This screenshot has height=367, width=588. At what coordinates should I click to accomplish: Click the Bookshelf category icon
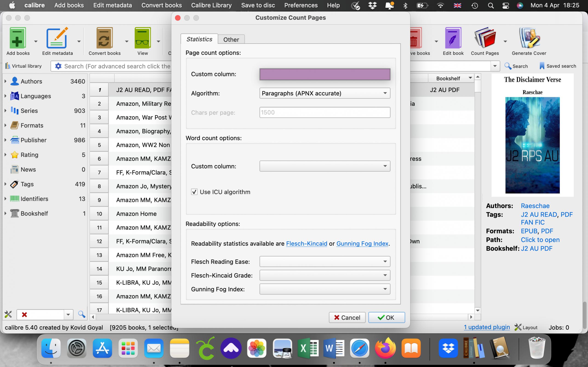pos(14,213)
